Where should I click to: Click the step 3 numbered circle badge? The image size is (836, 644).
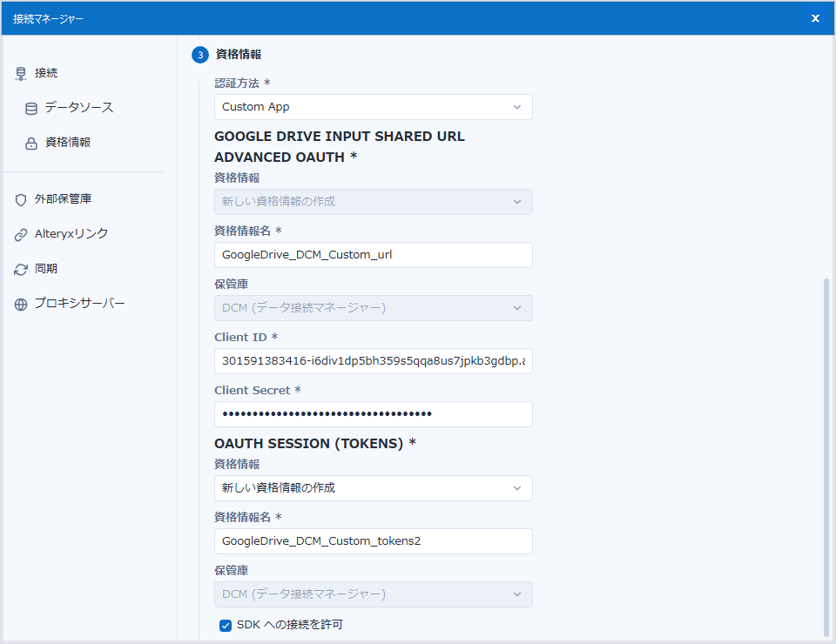point(200,55)
